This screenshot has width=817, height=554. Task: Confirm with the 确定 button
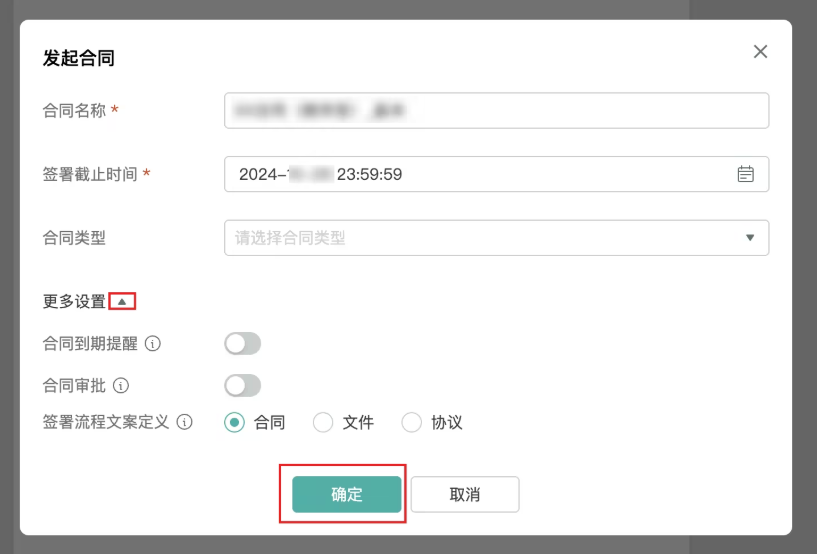[346, 494]
